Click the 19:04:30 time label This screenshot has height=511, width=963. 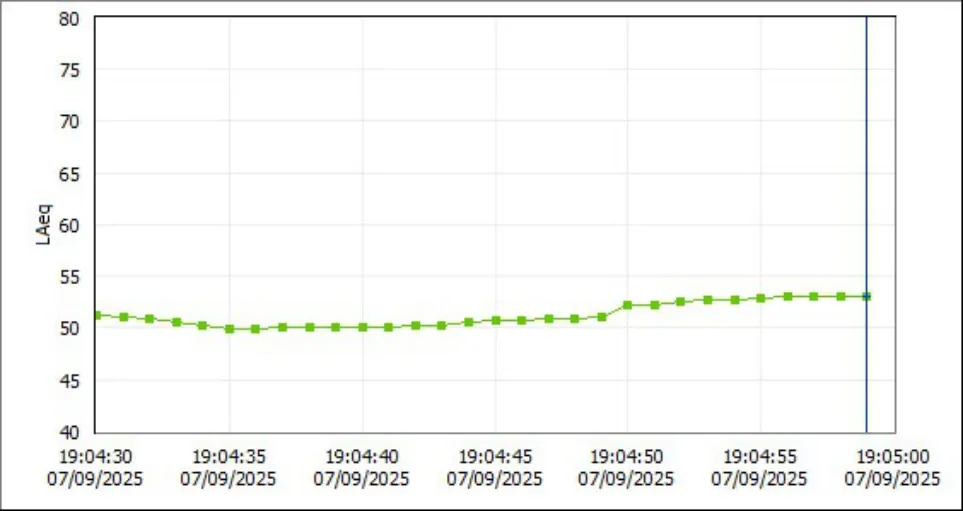coord(95,457)
